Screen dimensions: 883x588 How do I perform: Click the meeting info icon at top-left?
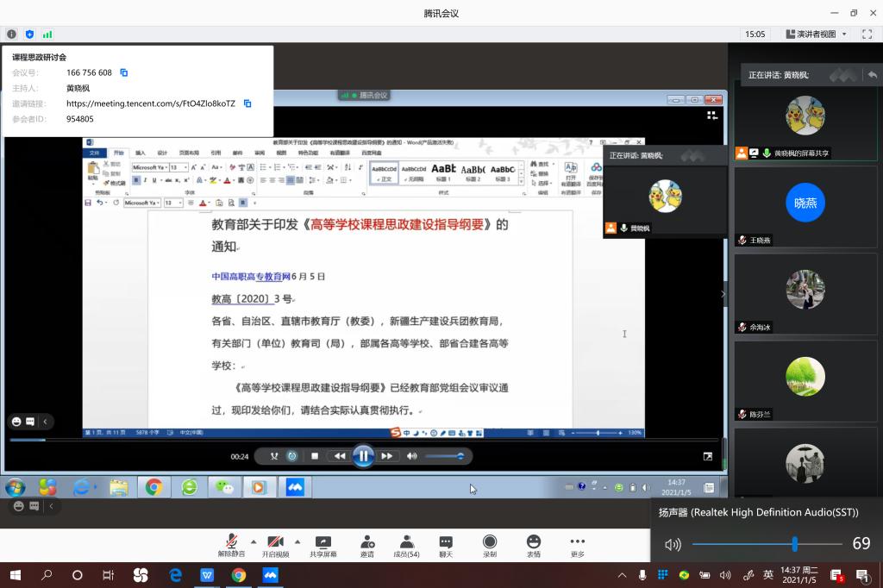12,34
